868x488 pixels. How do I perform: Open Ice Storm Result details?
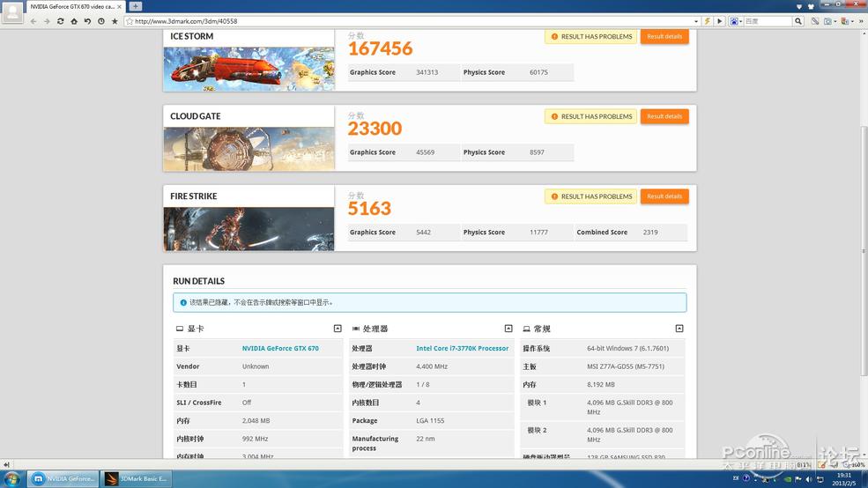(664, 36)
